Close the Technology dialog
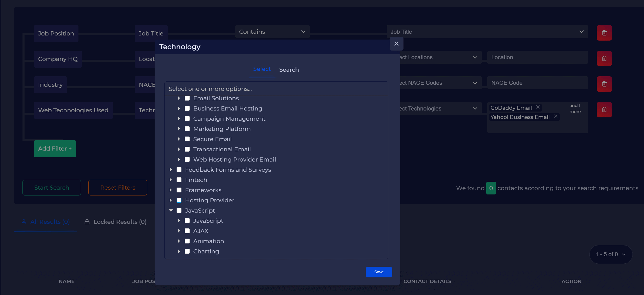This screenshot has height=295, width=644. click(x=396, y=44)
